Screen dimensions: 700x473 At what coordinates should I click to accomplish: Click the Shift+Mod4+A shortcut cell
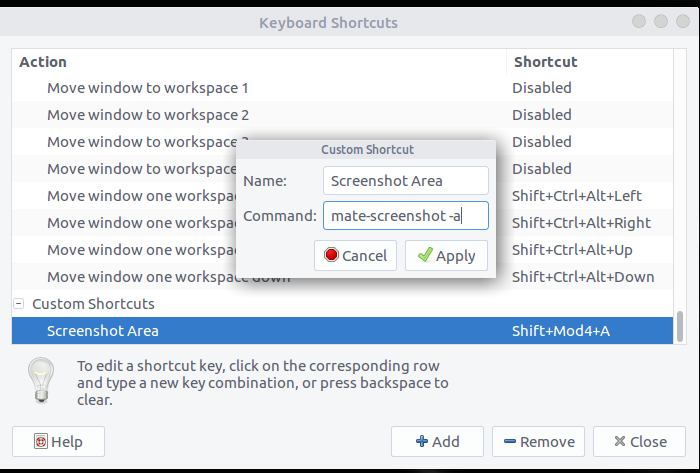coord(561,331)
